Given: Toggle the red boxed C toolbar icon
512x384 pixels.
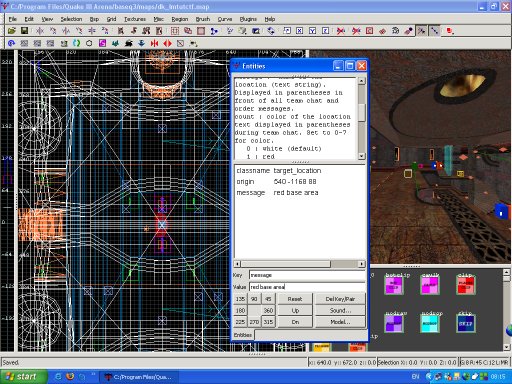Looking at the screenshot, I should pyautogui.click(x=369, y=31).
